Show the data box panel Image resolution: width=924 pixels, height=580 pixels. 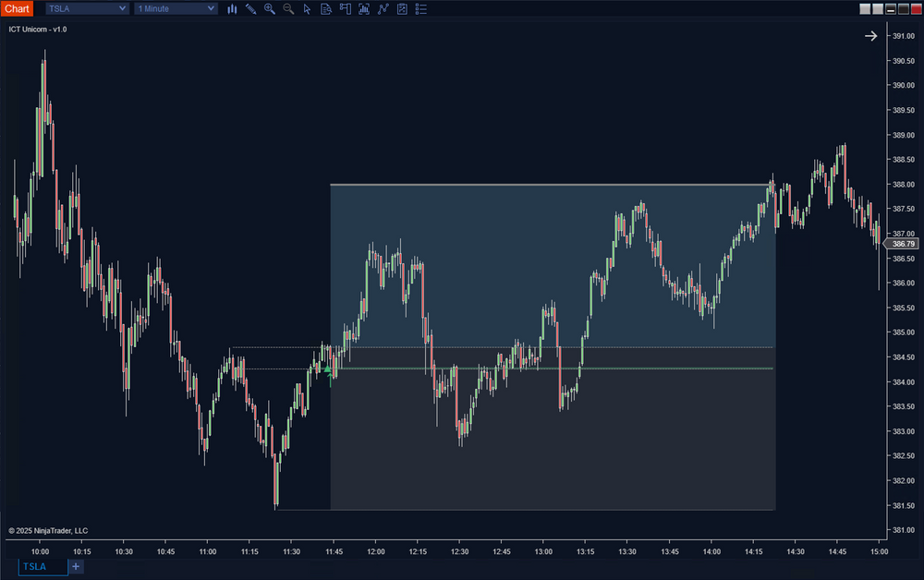point(326,8)
